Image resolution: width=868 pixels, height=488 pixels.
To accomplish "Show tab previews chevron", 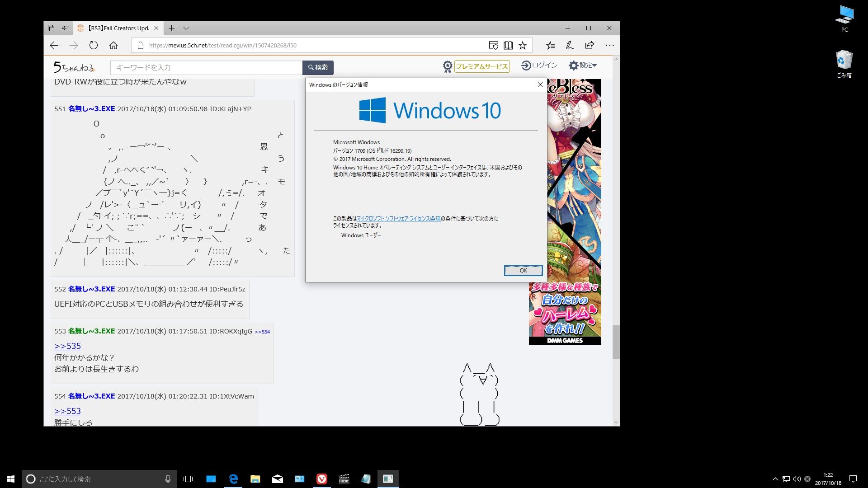I will (186, 28).
